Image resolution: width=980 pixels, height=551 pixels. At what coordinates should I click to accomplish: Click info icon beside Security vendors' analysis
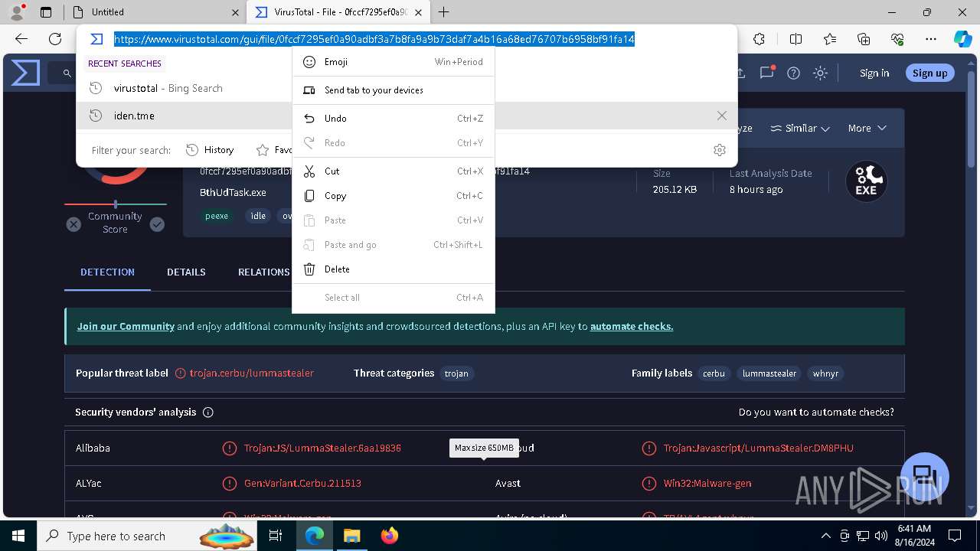click(208, 412)
